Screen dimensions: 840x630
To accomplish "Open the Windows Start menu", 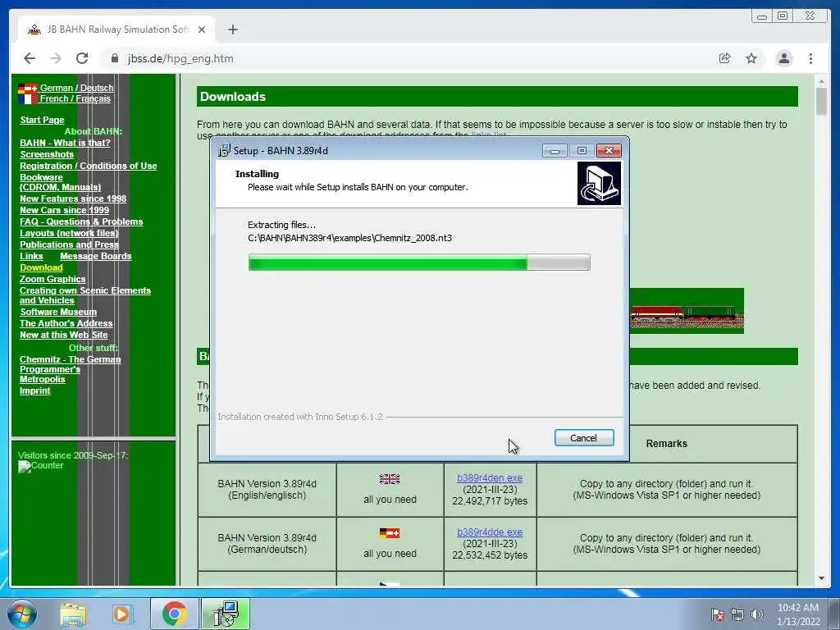I will point(21,614).
